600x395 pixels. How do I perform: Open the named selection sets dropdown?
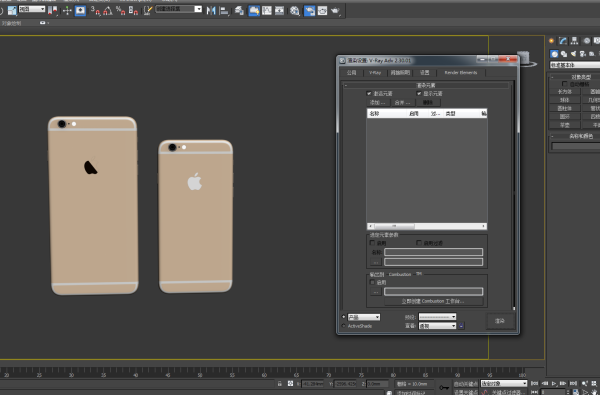[179, 9]
